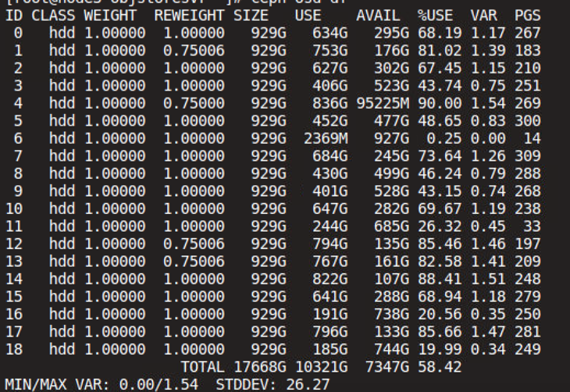This screenshot has height=392, width=570.
Task: Select the 69.67 percent use value
Action: (440, 208)
